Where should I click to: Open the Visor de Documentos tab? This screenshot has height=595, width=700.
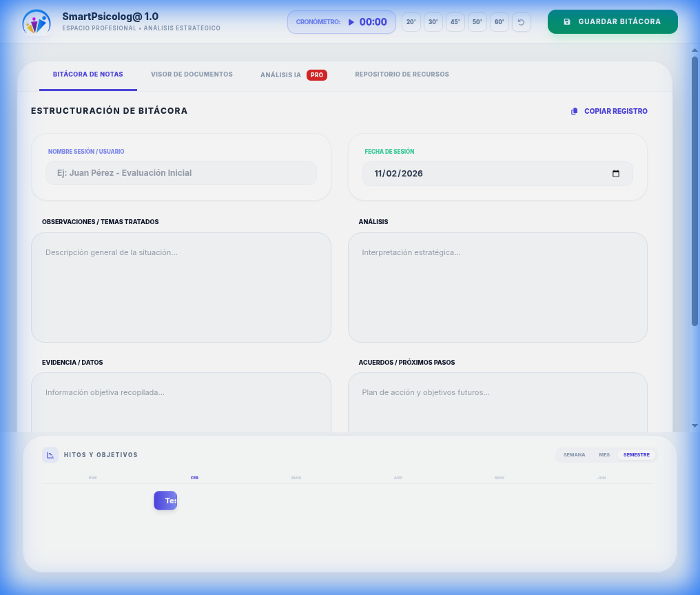tap(192, 74)
